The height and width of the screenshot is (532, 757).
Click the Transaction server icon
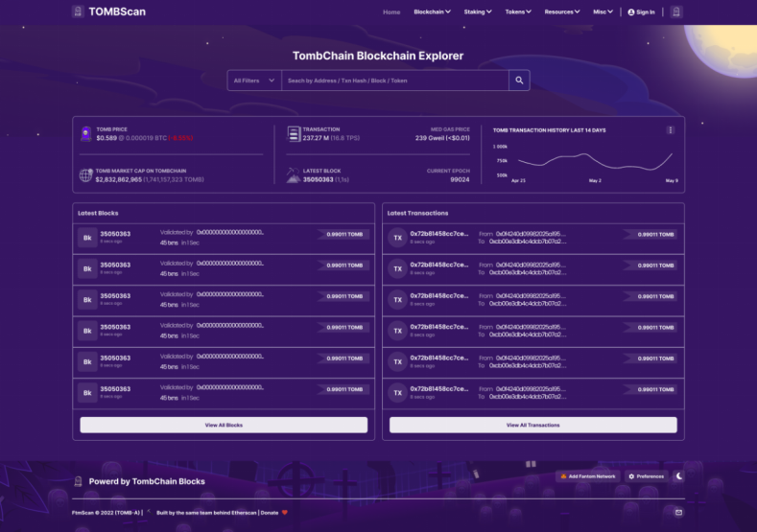(x=294, y=134)
